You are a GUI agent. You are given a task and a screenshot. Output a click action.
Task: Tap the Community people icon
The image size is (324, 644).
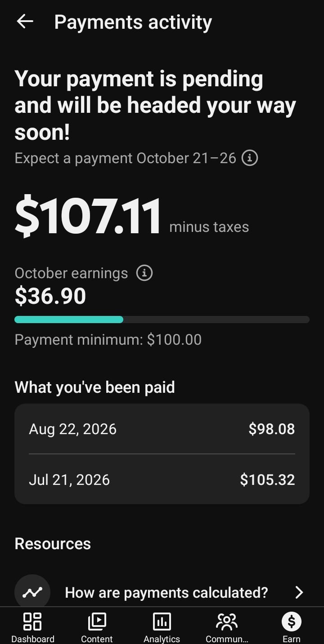pyautogui.click(x=227, y=622)
